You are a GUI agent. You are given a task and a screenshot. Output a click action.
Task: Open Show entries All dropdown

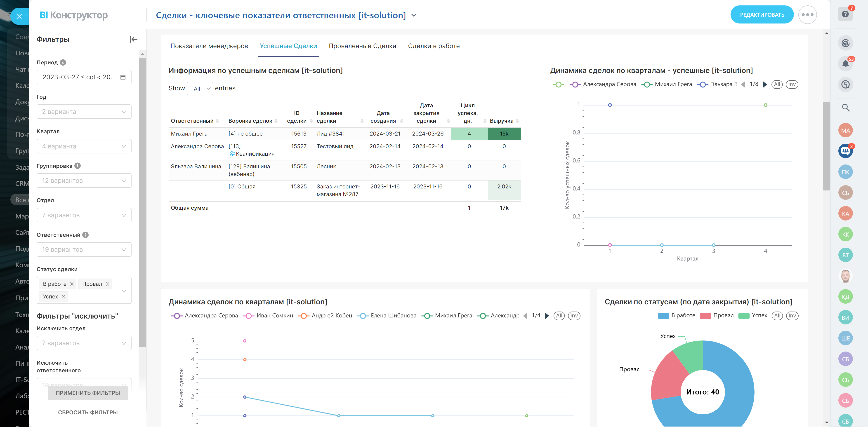[200, 89]
